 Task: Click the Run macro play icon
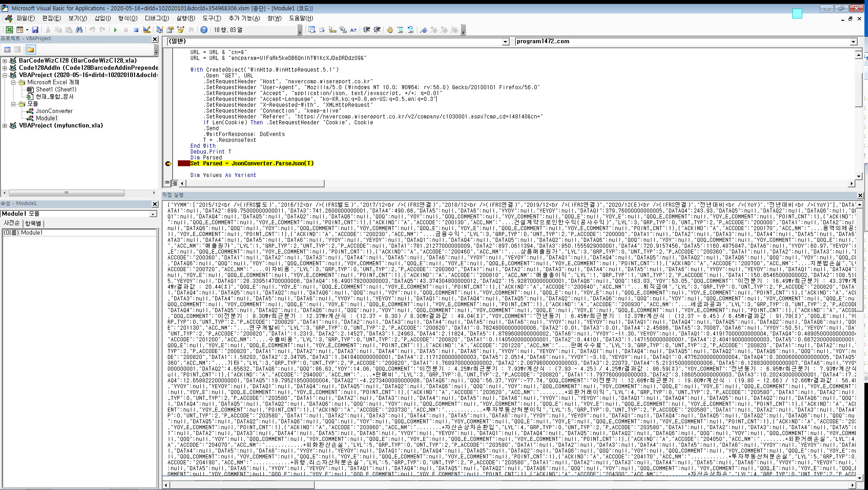click(x=115, y=30)
